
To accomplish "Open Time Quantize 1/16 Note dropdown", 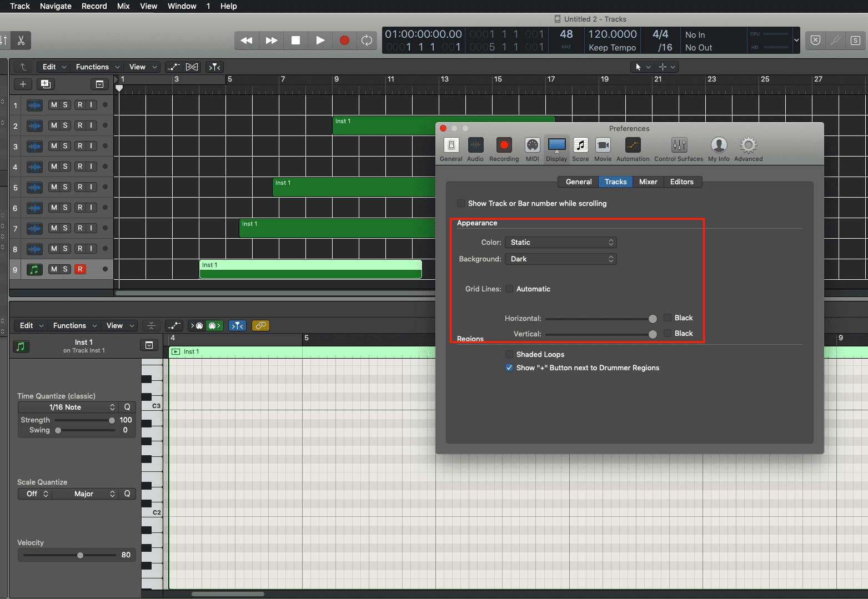I will pyautogui.click(x=69, y=407).
